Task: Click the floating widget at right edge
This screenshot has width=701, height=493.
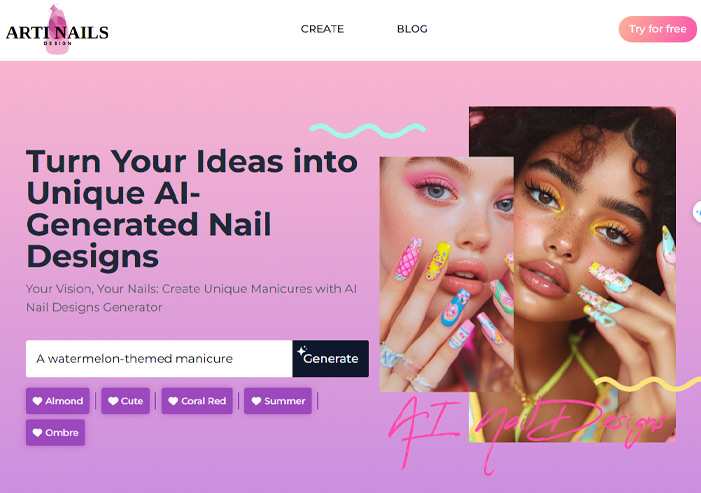Action: (x=697, y=212)
